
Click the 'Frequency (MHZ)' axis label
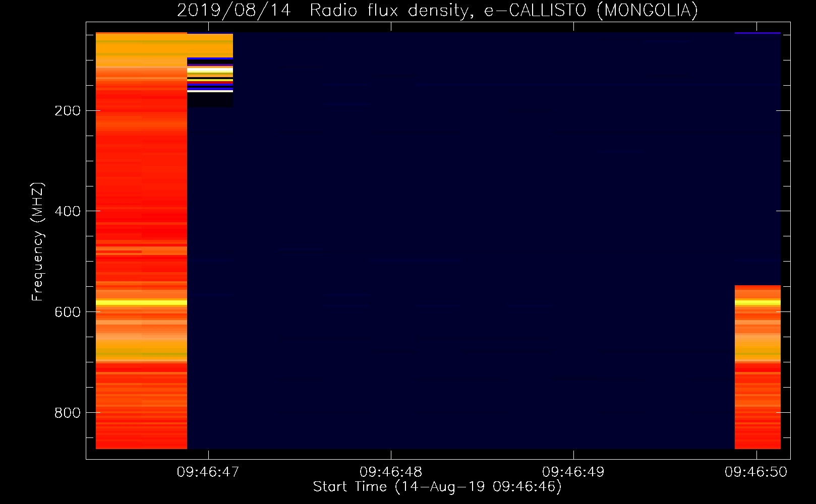tap(37, 242)
